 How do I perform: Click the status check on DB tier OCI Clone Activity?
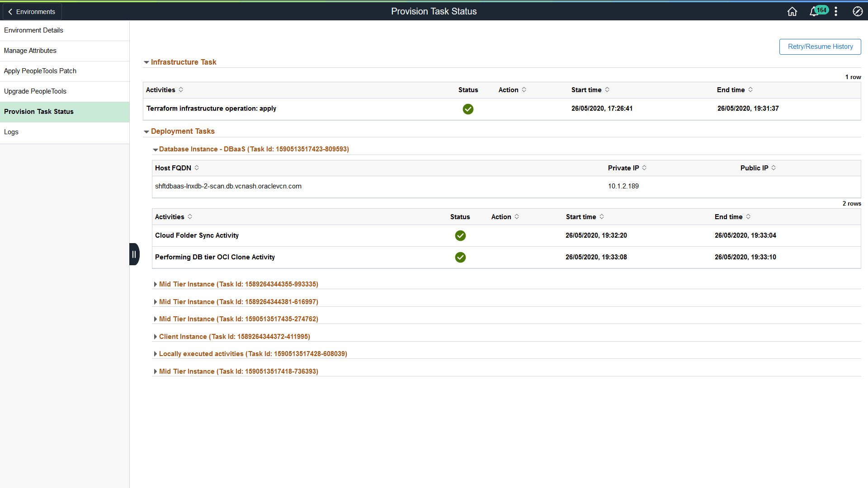pyautogui.click(x=460, y=257)
